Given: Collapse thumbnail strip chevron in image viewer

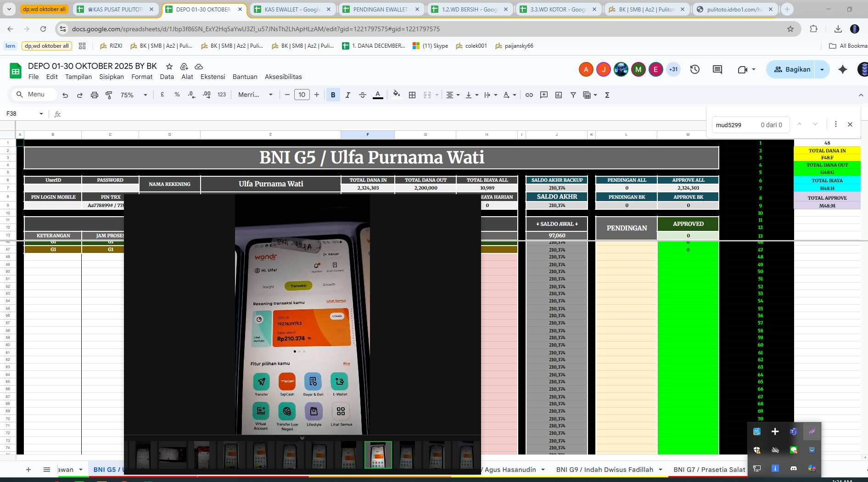Looking at the screenshot, I should pos(302,438).
